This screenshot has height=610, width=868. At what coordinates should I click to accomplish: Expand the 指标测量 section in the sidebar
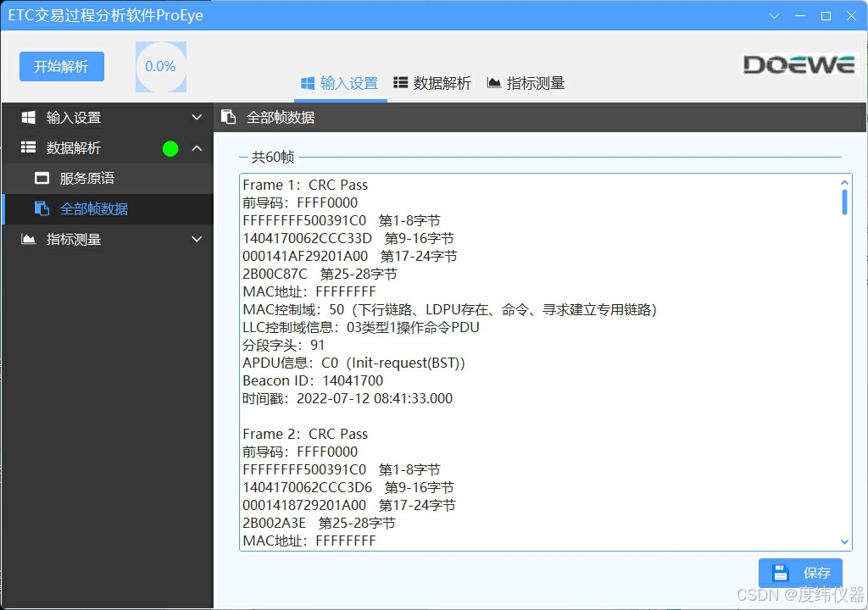[197, 239]
